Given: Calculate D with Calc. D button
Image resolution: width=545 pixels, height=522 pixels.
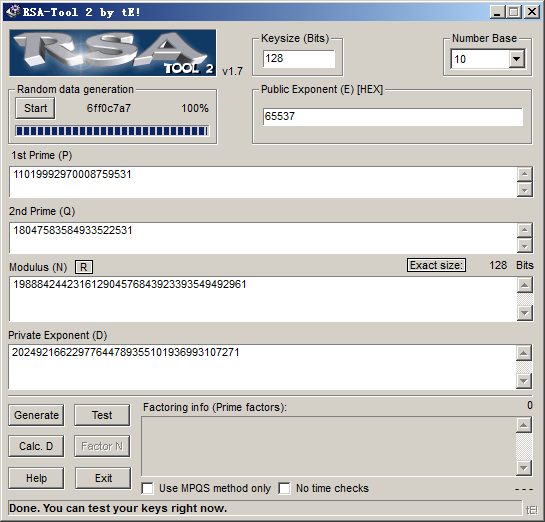Looking at the screenshot, I should click(36, 446).
